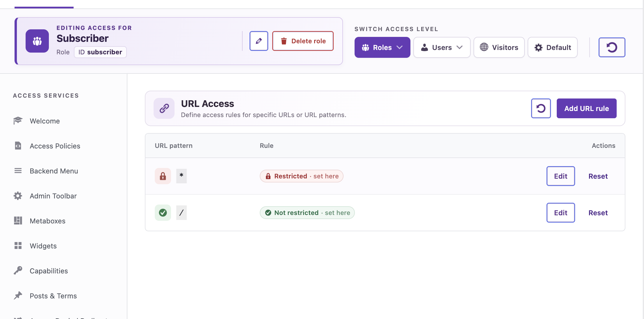Edit the / URL pattern rule

(561, 213)
